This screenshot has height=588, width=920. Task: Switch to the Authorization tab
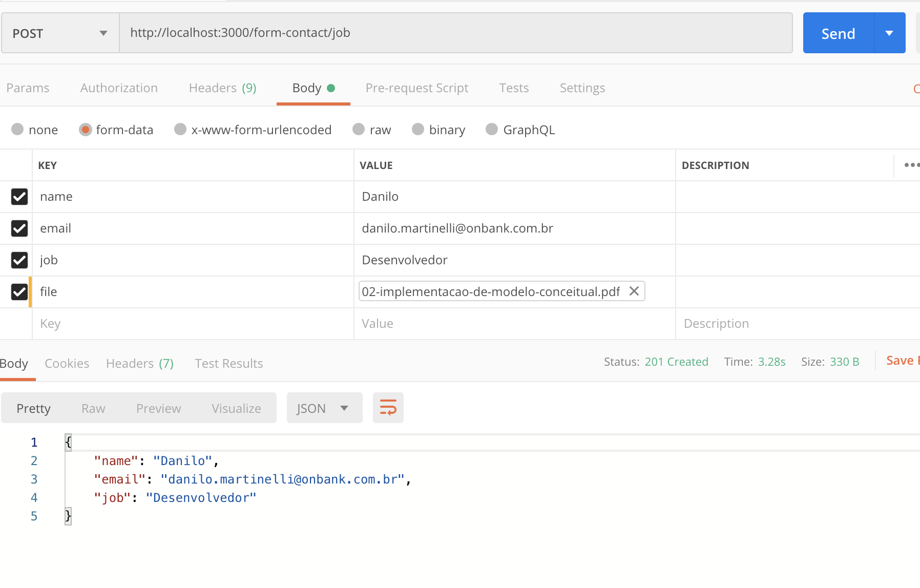tap(118, 88)
